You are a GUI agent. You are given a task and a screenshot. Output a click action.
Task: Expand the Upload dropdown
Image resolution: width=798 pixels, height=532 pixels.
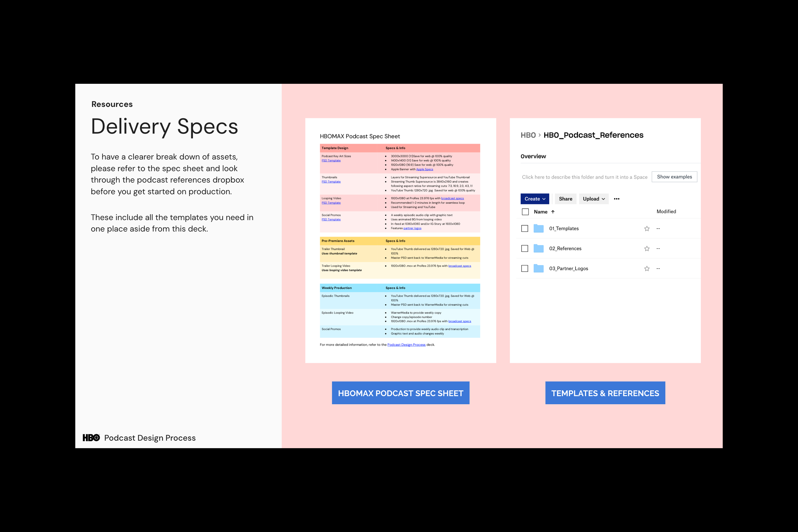[593, 199]
